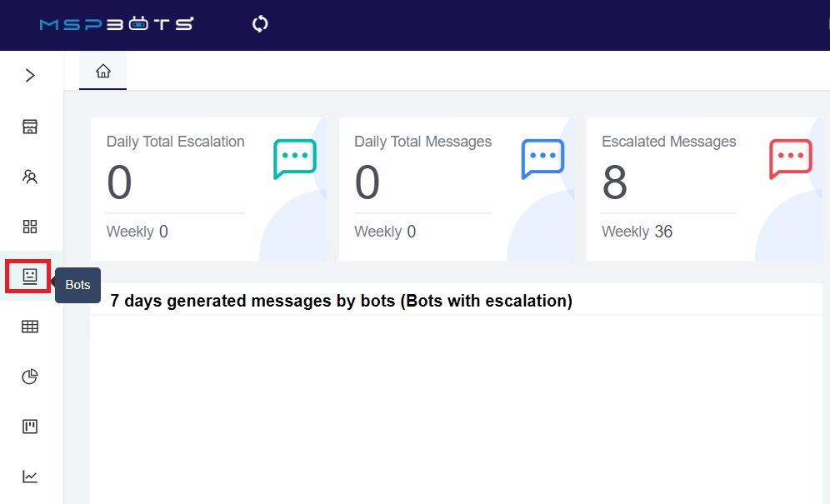
Task: Click the refresh icon in the top bar
Action: [x=259, y=24]
